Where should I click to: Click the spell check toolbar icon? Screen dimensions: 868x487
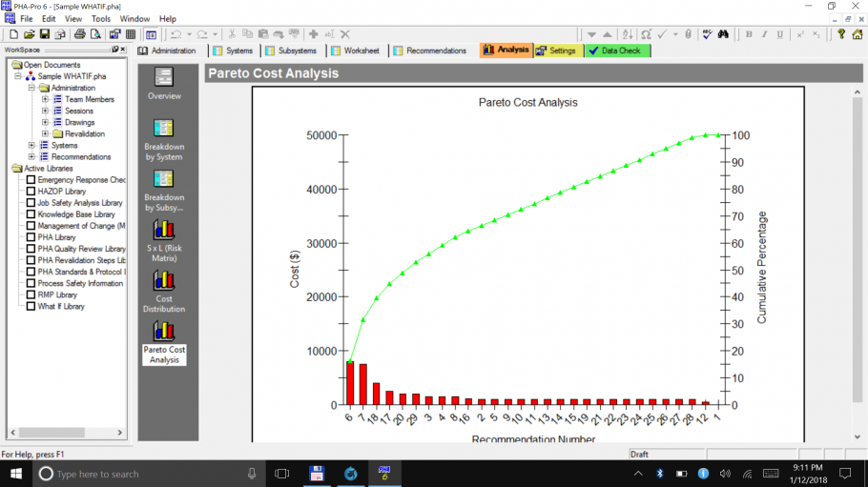point(707,34)
